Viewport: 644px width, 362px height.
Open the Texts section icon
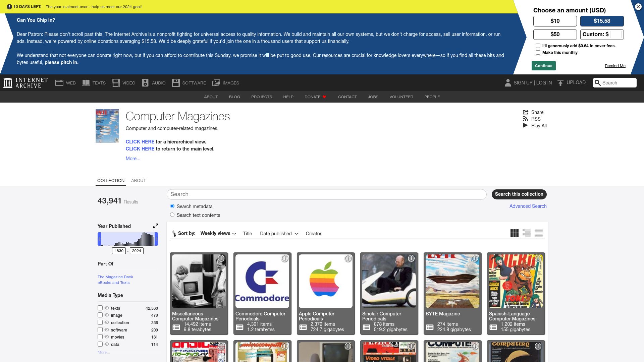tap(86, 83)
